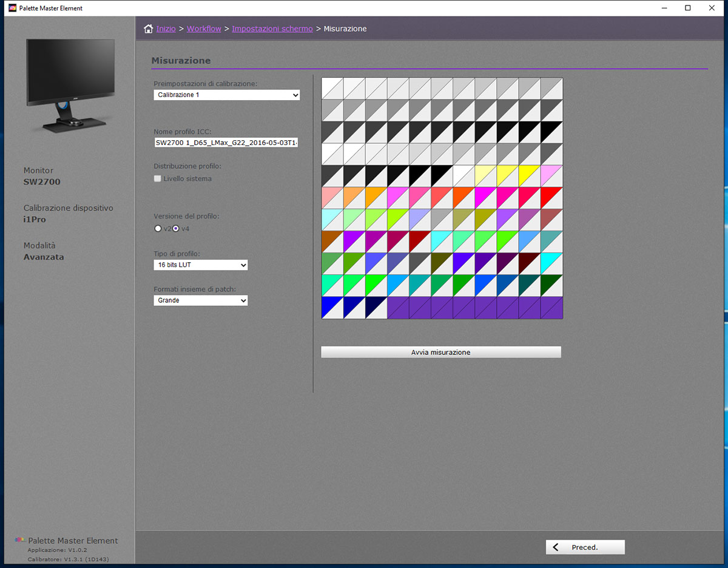Click the home icon in the breadcrumb

click(148, 29)
